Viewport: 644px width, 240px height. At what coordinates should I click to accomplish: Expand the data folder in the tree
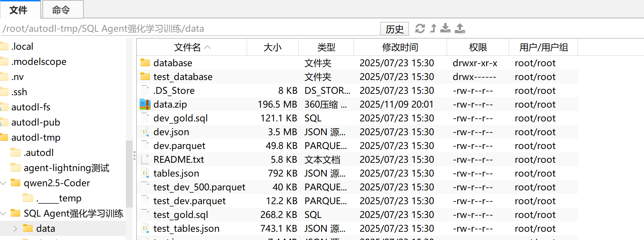14,228
